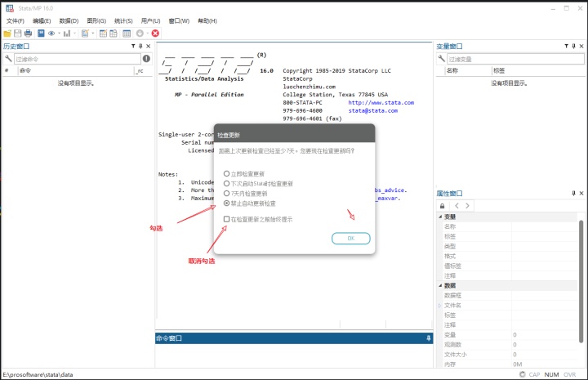The image size is (588, 380).
Task: Open the 统计(S) menu
Action: pyautogui.click(x=123, y=21)
